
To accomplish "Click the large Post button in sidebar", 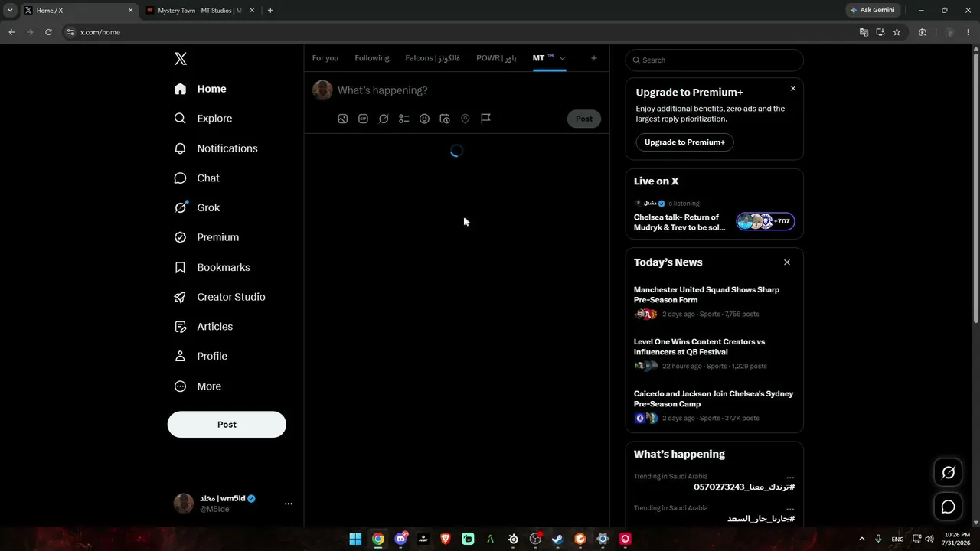I will (x=227, y=425).
